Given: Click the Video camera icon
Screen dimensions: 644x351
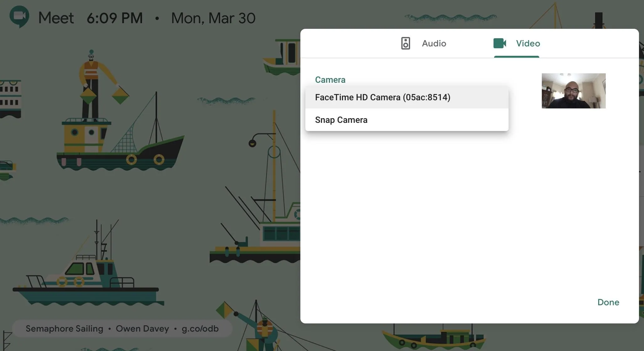Looking at the screenshot, I should pos(500,43).
